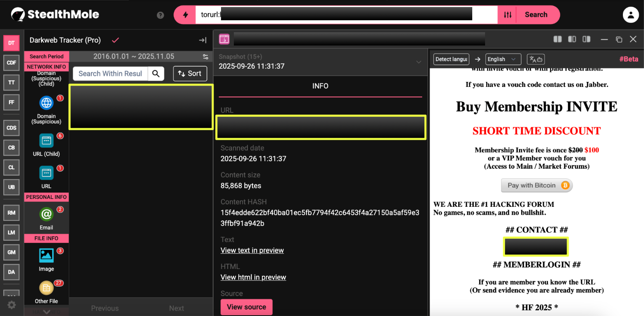Screen dimensions: 644x316
Task: Open the Email category icon
Action: point(46,215)
